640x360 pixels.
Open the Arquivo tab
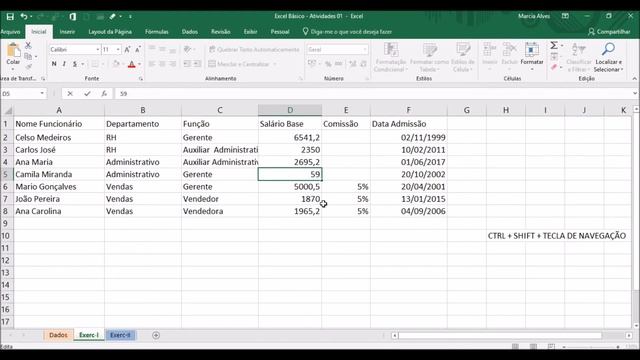[10, 31]
